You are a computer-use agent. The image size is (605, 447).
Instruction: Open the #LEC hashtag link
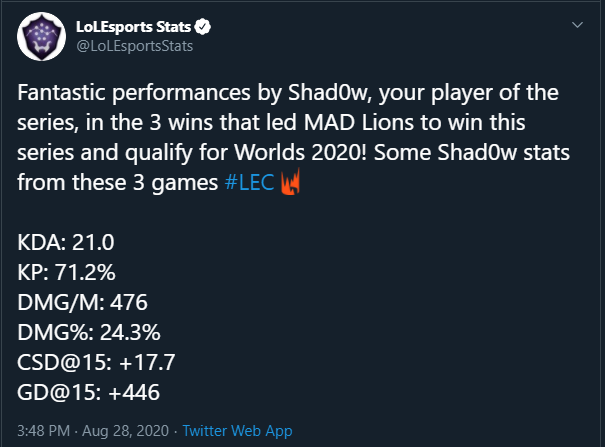click(249, 182)
